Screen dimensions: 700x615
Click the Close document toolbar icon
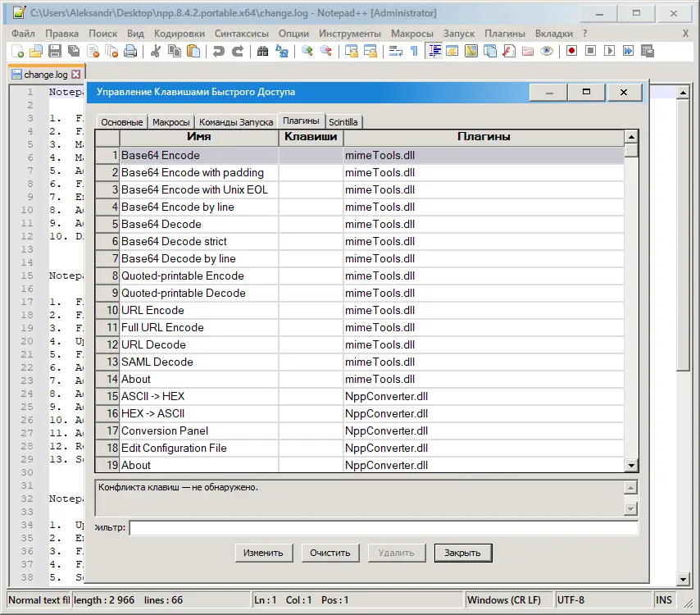(x=93, y=52)
